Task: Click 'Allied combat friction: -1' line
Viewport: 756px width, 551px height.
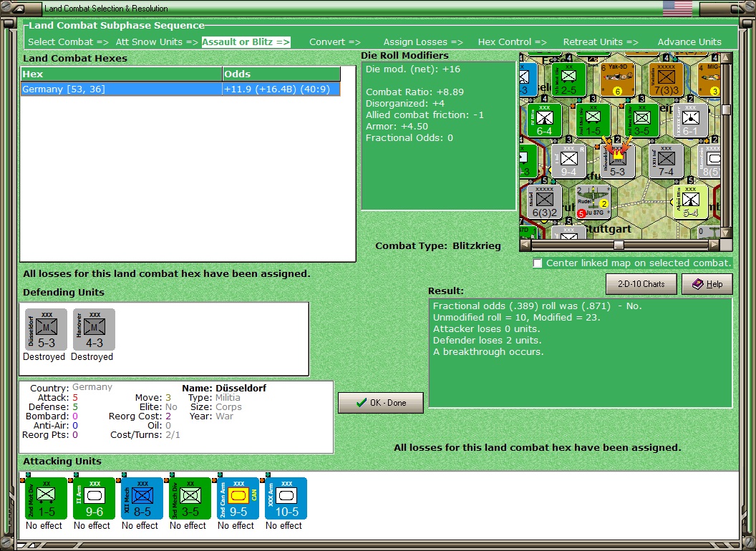Action: 425,114
